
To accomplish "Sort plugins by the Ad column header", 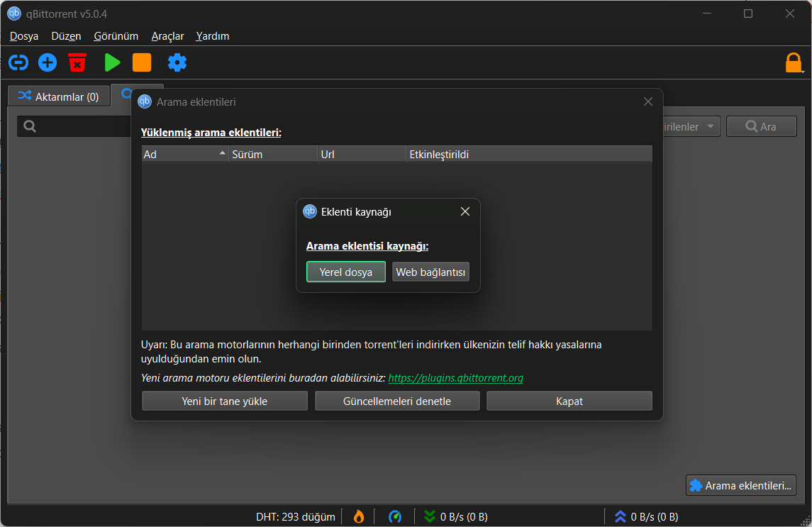I will point(185,155).
